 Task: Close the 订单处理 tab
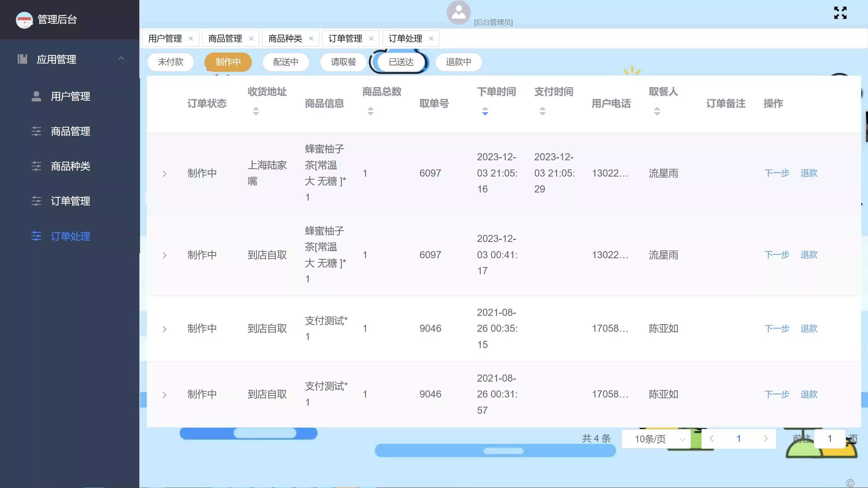coord(431,39)
